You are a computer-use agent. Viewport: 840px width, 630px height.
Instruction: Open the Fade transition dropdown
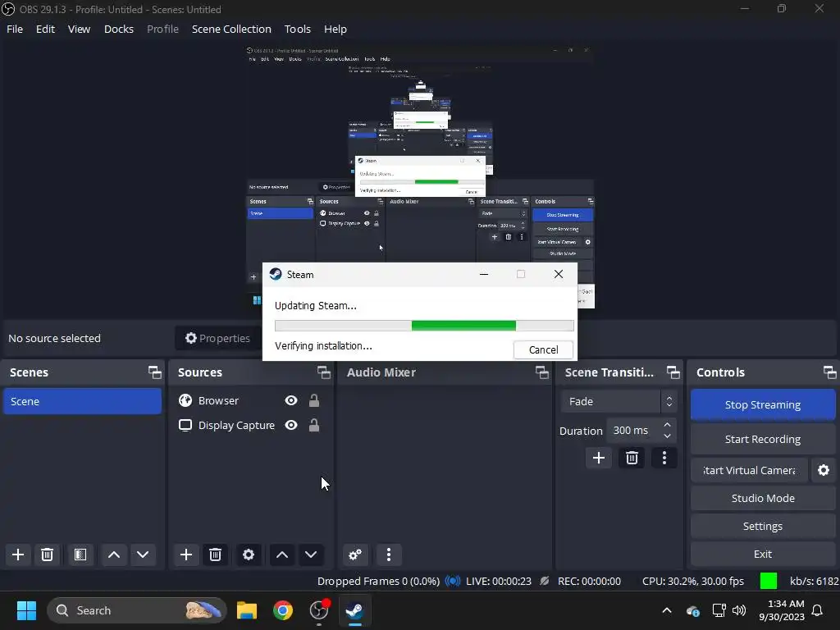click(x=619, y=401)
